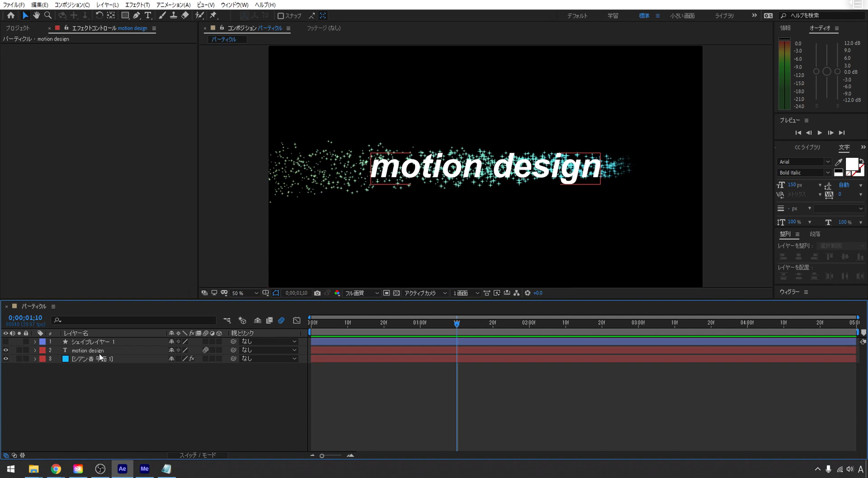
Task: Switch to the デフォルト workspace
Action: [577, 16]
